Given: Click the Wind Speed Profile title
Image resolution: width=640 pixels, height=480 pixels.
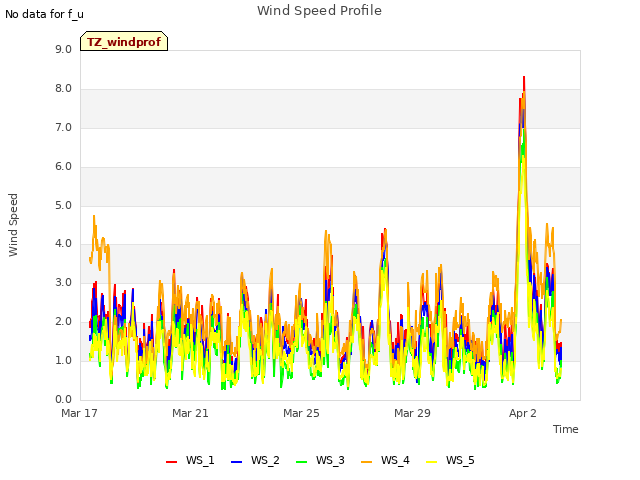Looking at the screenshot, I should pos(319,11).
